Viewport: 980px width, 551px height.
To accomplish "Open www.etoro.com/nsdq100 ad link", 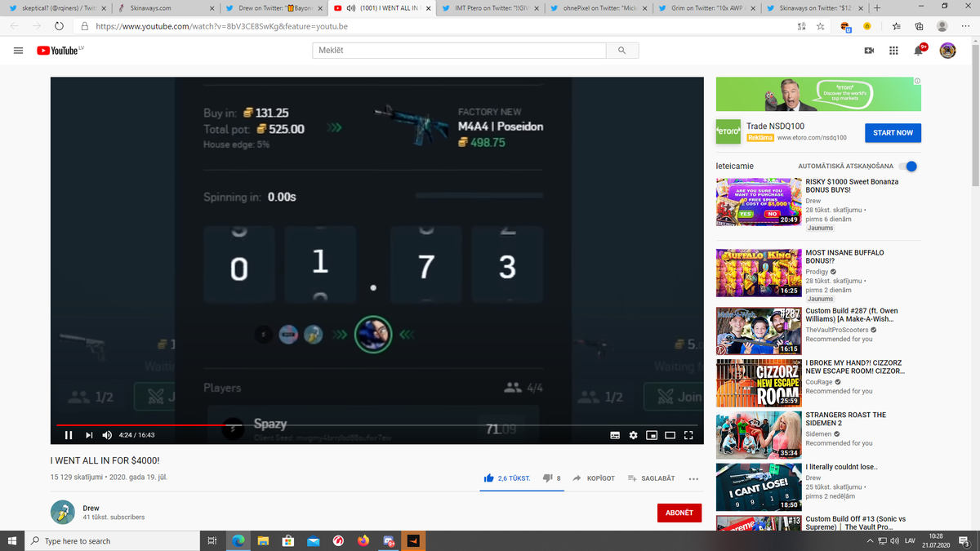I will (x=812, y=138).
